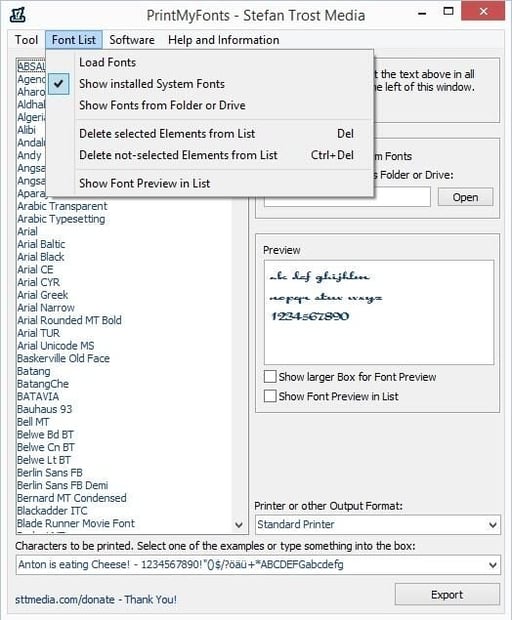
Task: Open the Software menu
Action: point(132,40)
